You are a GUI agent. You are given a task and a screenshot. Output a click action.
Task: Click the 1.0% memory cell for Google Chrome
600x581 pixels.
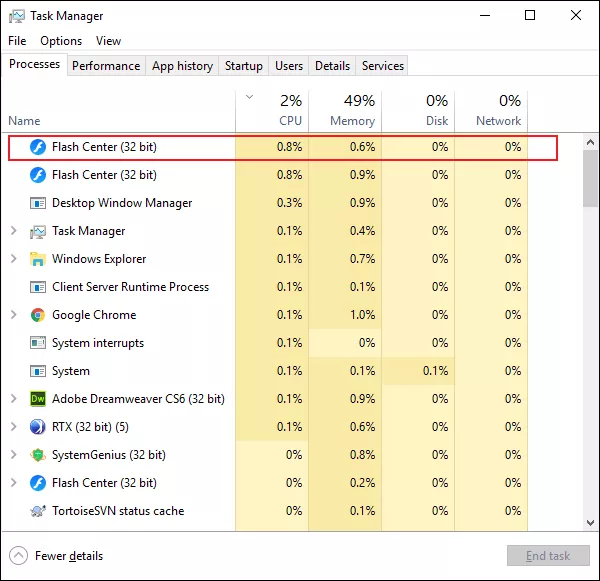point(345,315)
